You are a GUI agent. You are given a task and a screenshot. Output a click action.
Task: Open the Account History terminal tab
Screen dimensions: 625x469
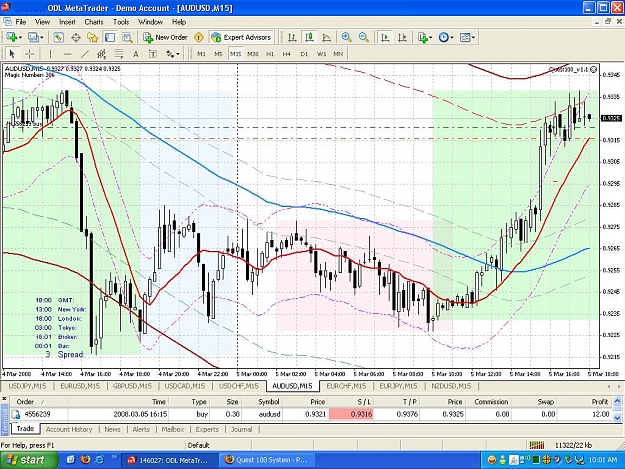[69, 429]
